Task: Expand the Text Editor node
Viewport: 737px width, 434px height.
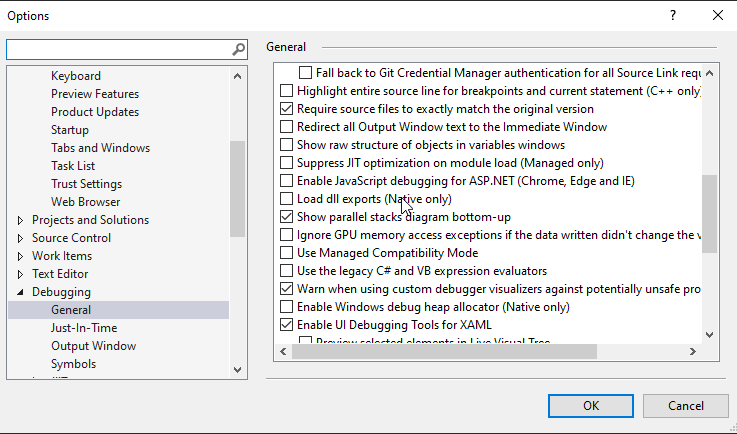Action: (20, 274)
